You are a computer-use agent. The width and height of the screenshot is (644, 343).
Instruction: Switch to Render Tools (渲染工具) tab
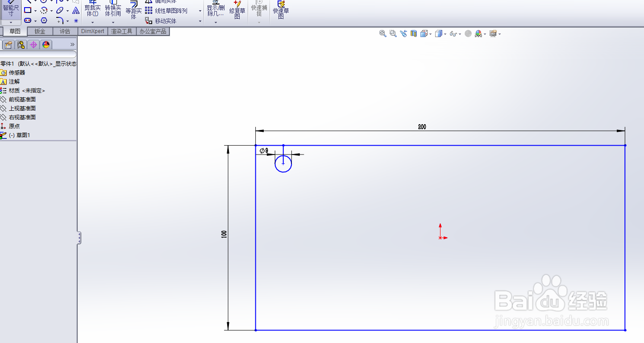[x=122, y=31]
